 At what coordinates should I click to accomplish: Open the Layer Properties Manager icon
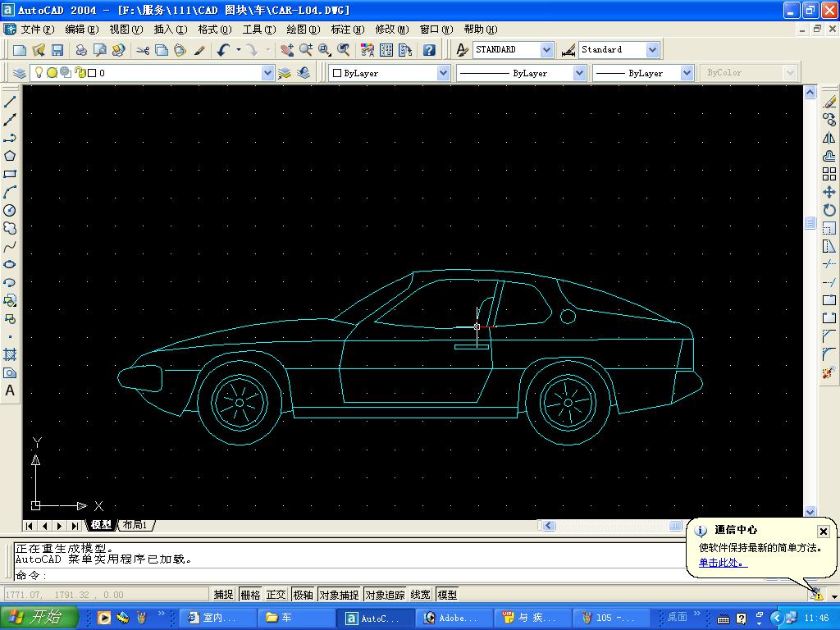click(20, 73)
